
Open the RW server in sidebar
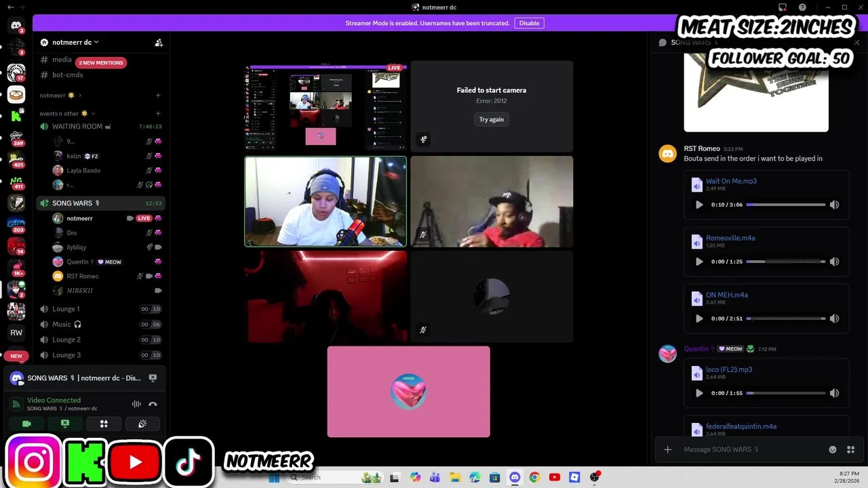(x=16, y=333)
